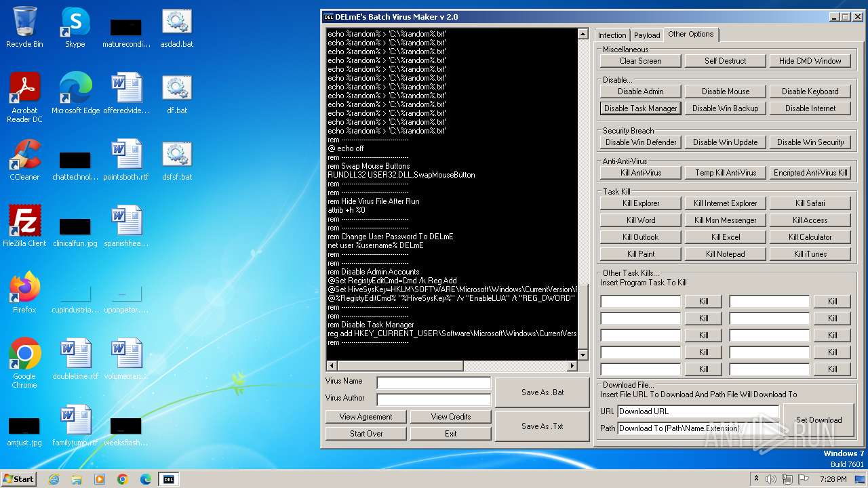Open Acrobat Reader DC desktop shortcut

coord(24,98)
